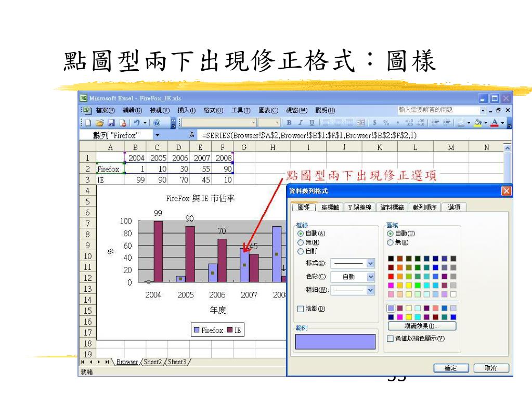The image size is (532, 399).
Task: Click the Open folder icon
Action: click(99, 123)
